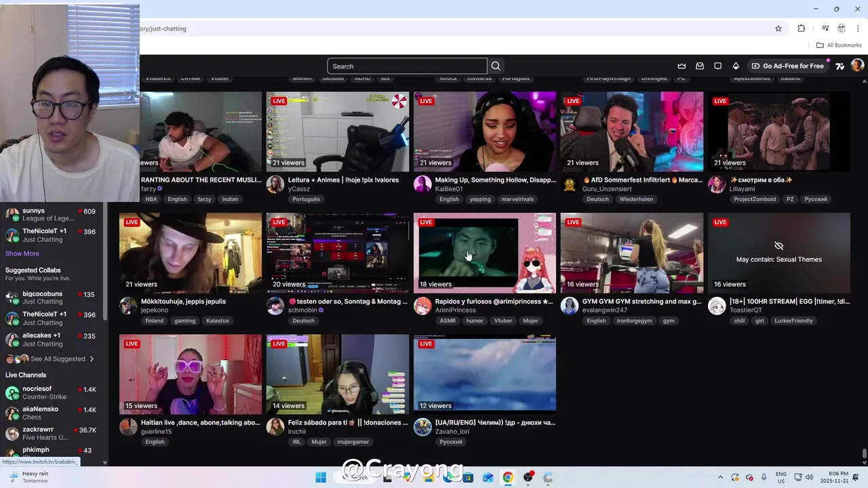Open the Get Bits diamond icon

pyautogui.click(x=736, y=66)
